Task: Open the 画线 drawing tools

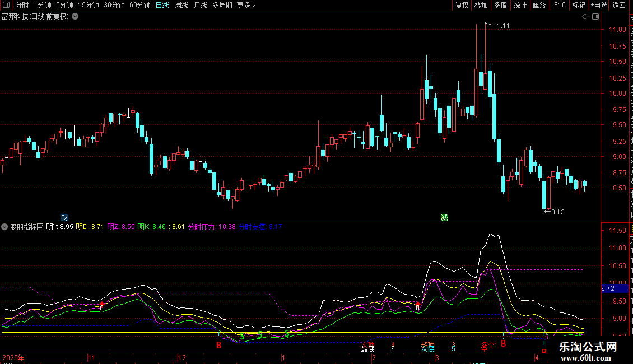Action: point(539,5)
